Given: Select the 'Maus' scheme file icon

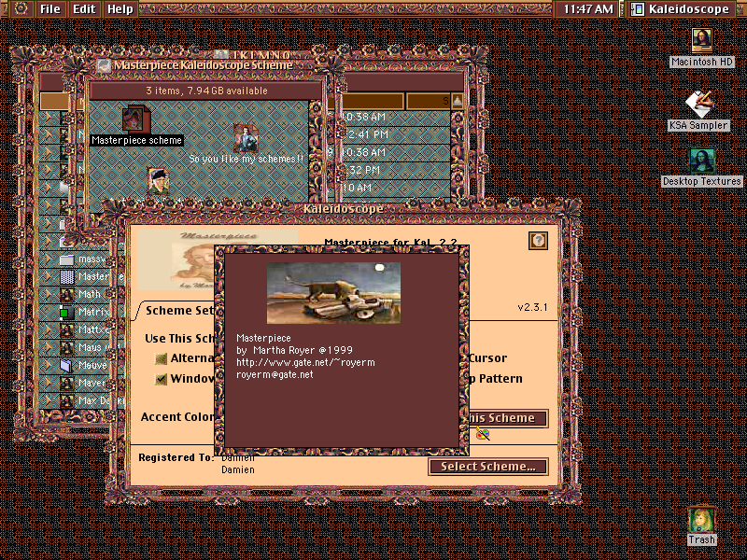Looking at the screenshot, I should 66,347.
